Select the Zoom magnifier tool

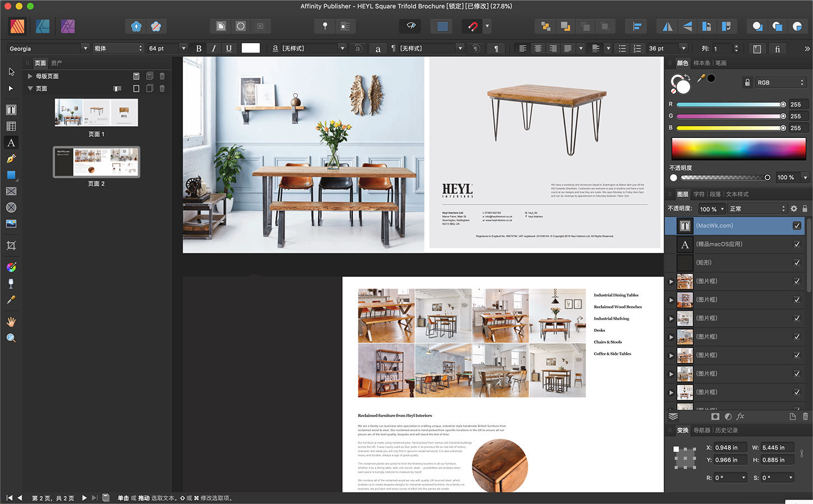pyautogui.click(x=11, y=338)
